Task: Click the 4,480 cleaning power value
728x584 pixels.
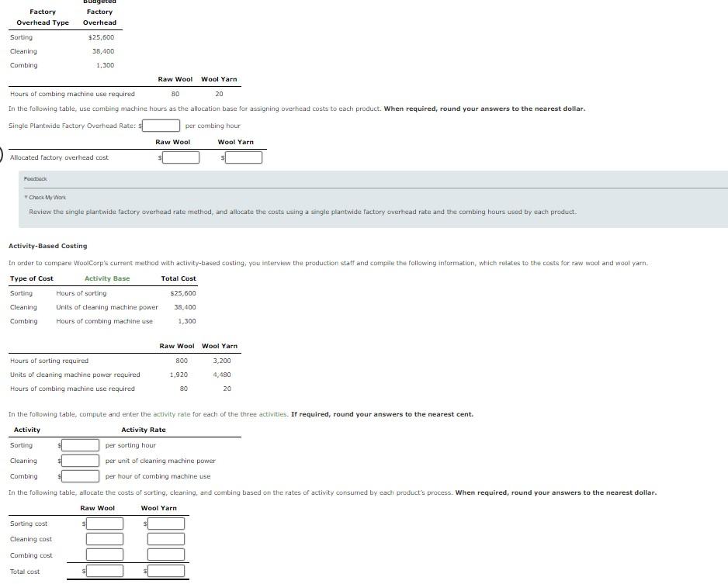Action: click(222, 375)
